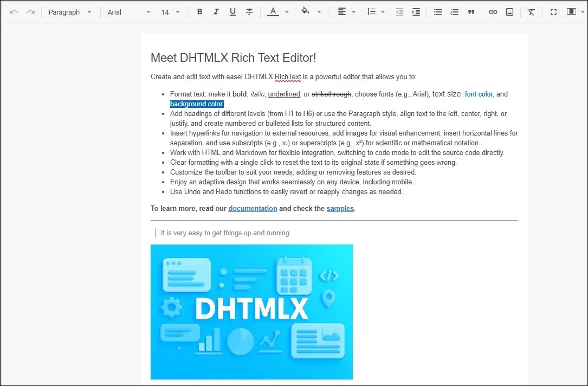Apply background fill color bucket icon

305,11
